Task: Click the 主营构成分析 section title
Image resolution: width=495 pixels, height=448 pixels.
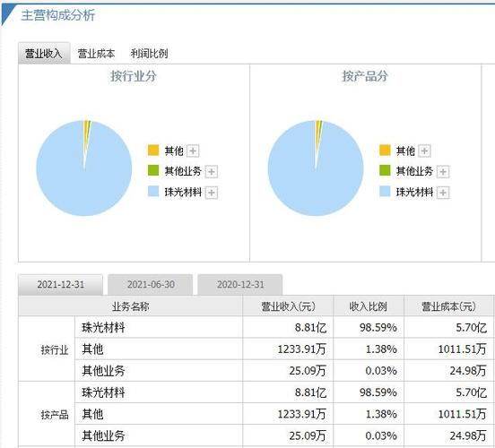Action: 58,15
